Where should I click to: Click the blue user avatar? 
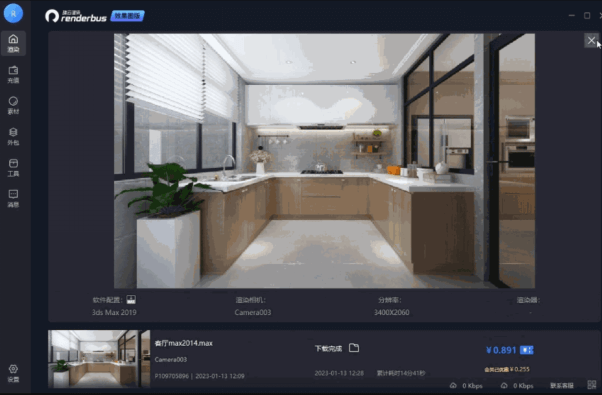(13, 13)
